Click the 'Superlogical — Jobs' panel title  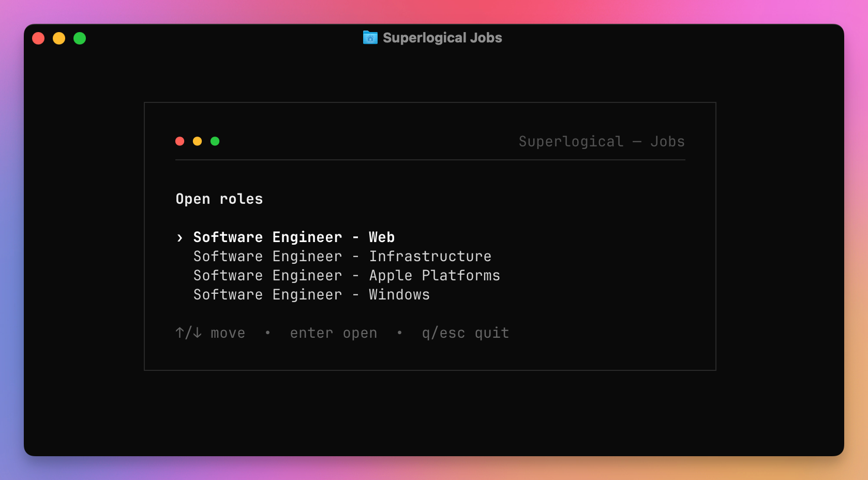click(x=602, y=142)
